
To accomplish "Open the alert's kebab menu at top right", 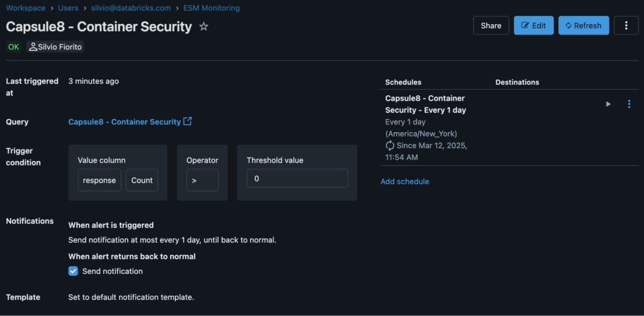I will coord(626,25).
